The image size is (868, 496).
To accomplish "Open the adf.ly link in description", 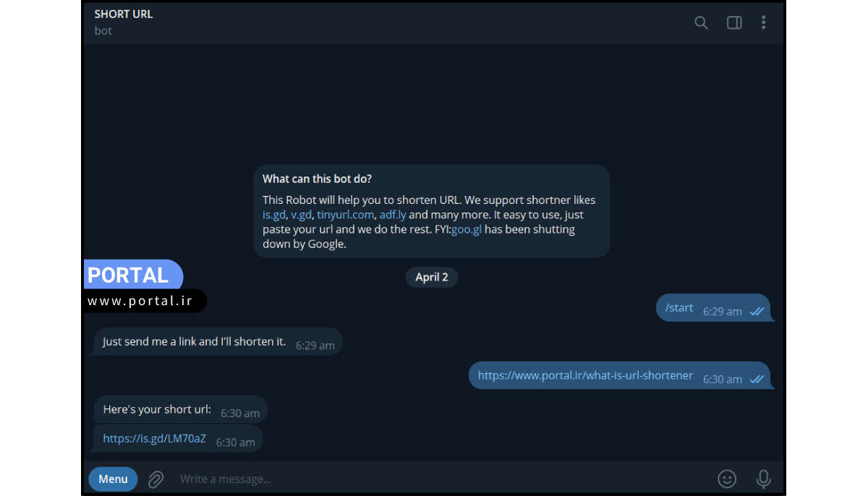I will click(393, 215).
